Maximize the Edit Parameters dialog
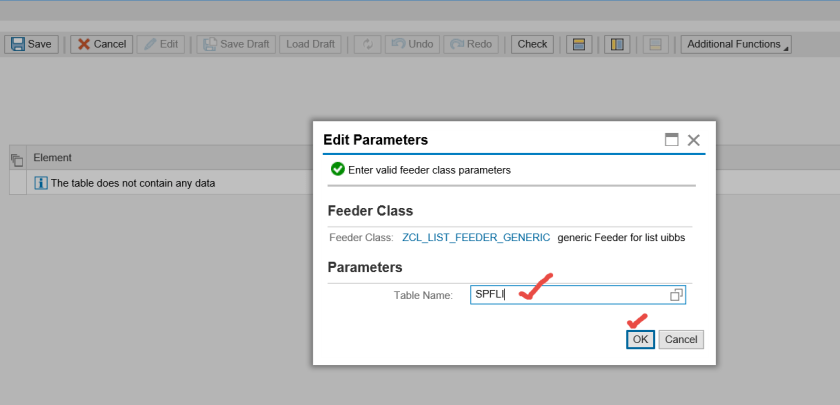The image size is (840, 405). click(x=672, y=140)
